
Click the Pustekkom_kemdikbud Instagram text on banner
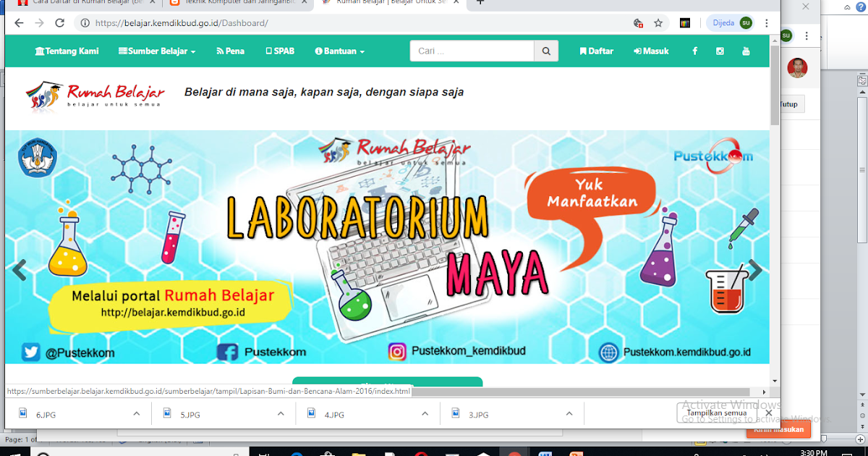[x=469, y=351]
